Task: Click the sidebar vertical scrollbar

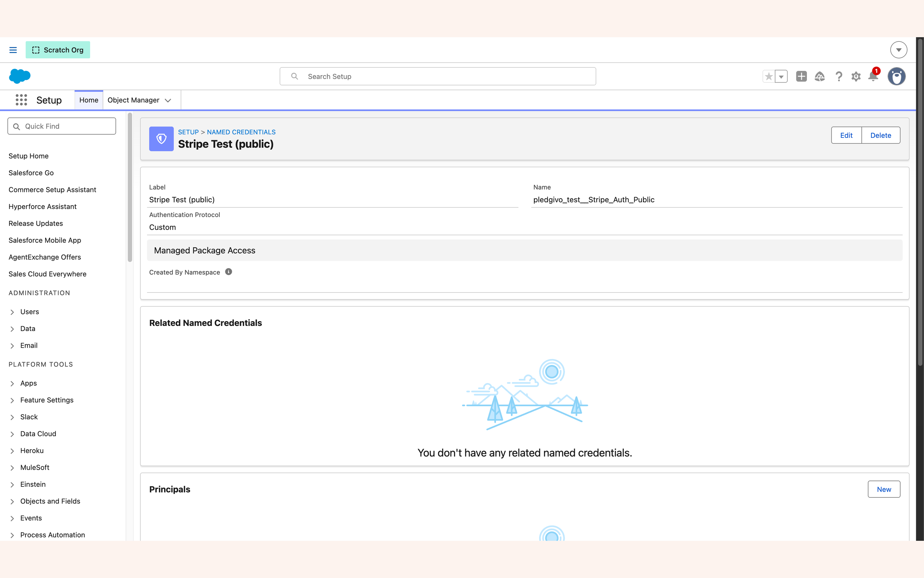Action: pos(130,187)
